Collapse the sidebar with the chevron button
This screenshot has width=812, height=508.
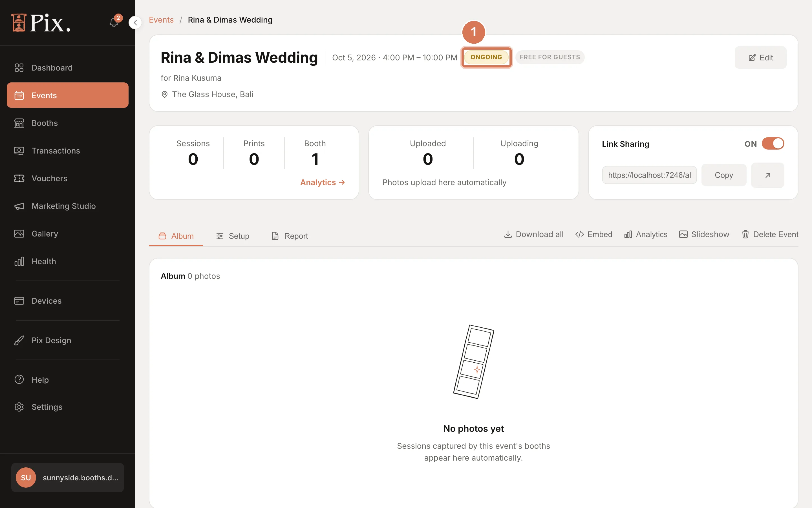pyautogui.click(x=135, y=23)
